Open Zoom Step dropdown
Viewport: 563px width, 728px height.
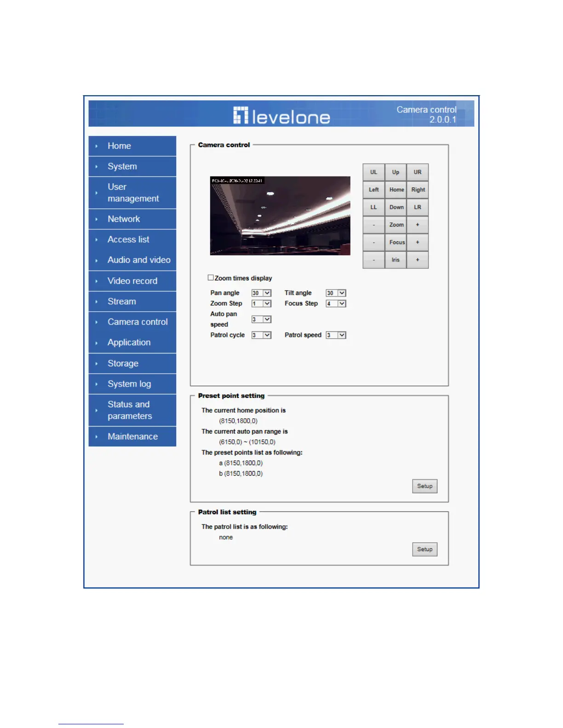click(x=261, y=303)
